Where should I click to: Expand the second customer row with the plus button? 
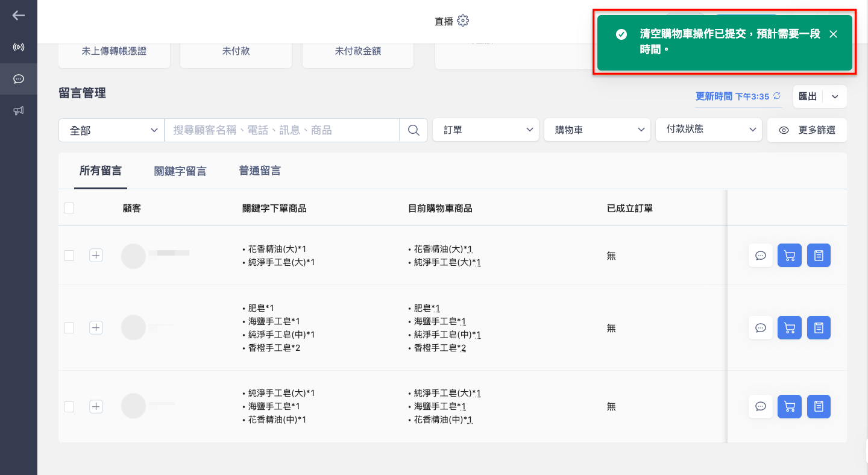tap(96, 328)
